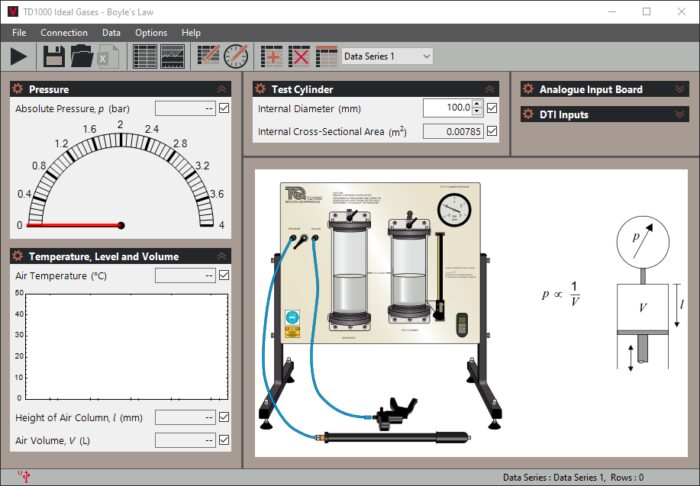Increase Internal Diameter with the up arrow

[477, 104]
